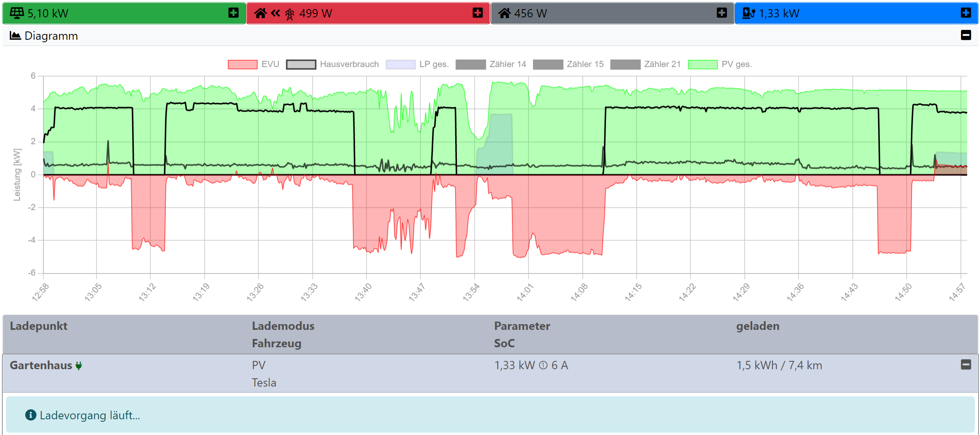The height and width of the screenshot is (435, 980).
Task: Collapse the Diagramm section
Action: point(966,36)
